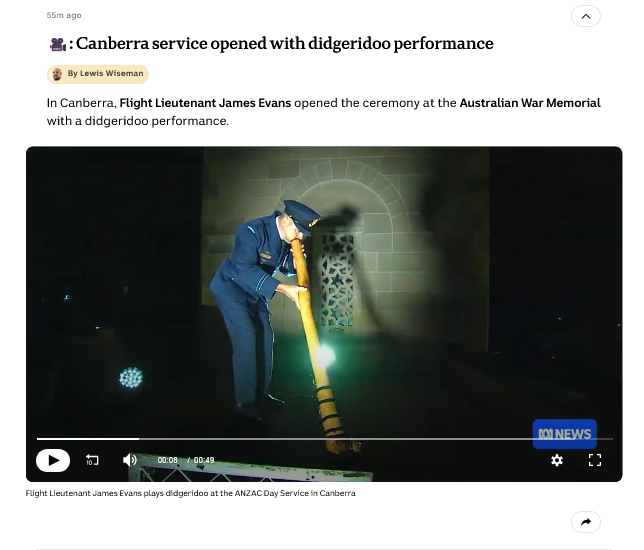This screenshot has width=644, height=550.
Task: Open video settings gear
Action: (557, 460)
